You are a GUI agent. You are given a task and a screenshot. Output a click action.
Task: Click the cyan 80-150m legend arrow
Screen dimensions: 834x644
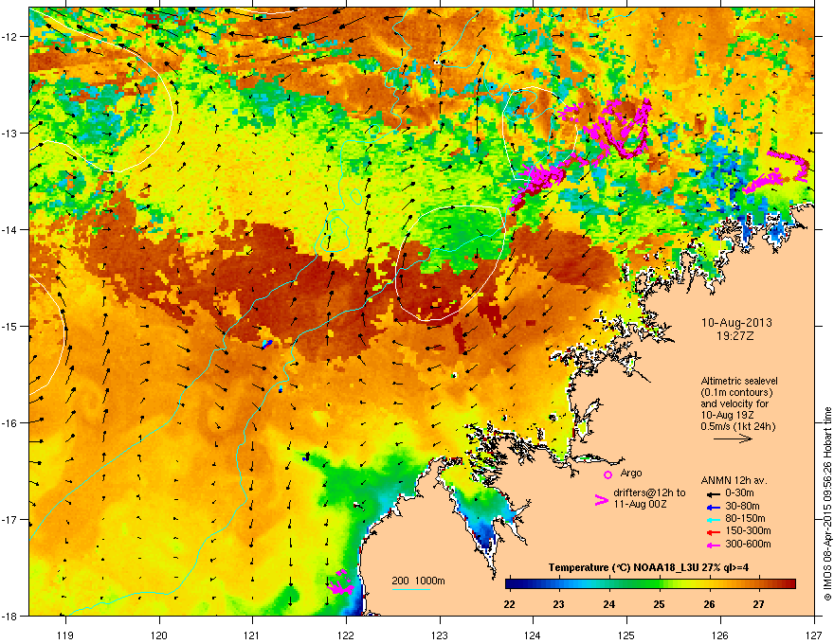click(713, 520)
